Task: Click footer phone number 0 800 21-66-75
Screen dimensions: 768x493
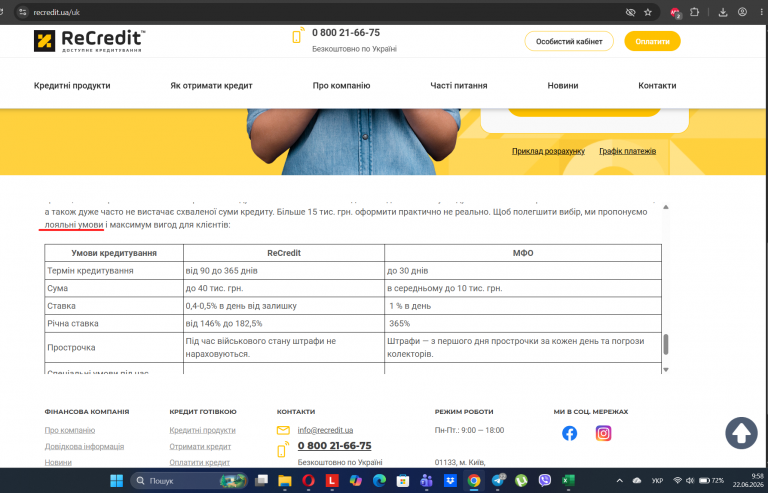Action: pyautogui.click(x=335, y=446)
